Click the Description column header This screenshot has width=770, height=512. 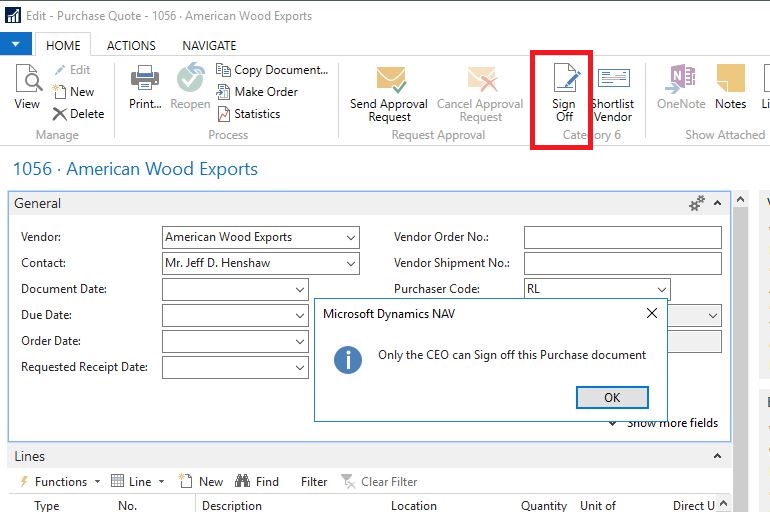232,505
